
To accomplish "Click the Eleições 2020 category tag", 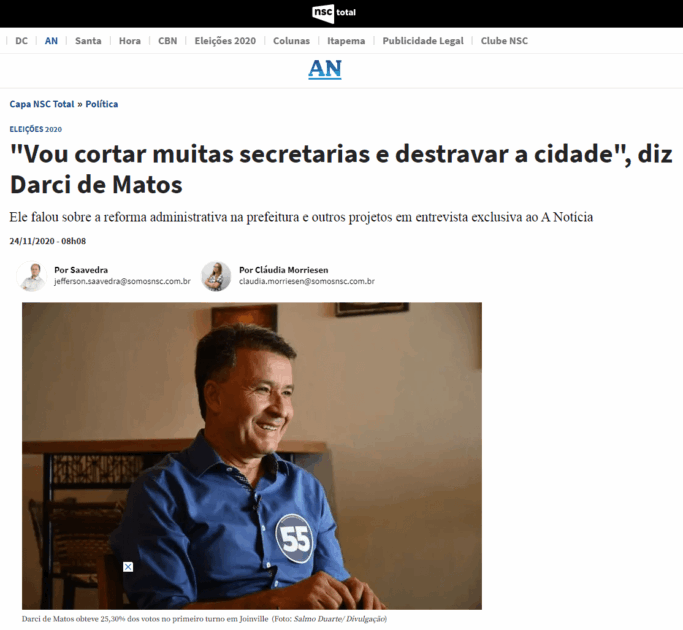I will point(36,129).
